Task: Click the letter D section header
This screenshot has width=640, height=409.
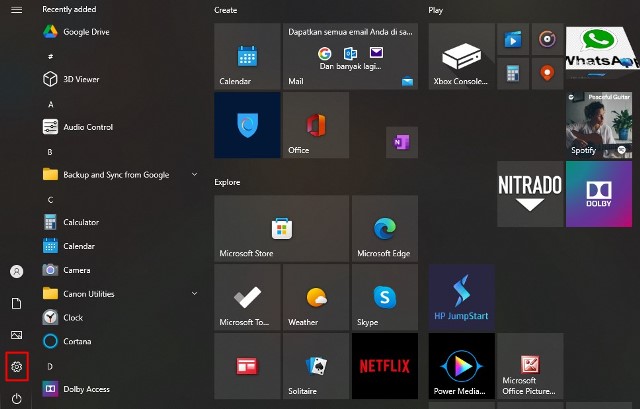Action: tap(50, 366)
